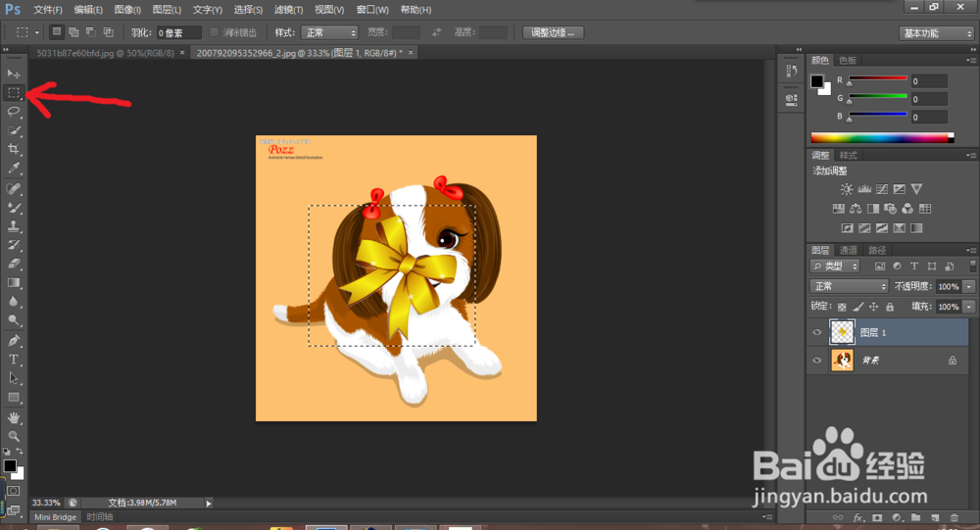Toggle lock all for layer
The height and width of the screenshot is (530, 980).
pyautogui.click(x=890, y=307)
